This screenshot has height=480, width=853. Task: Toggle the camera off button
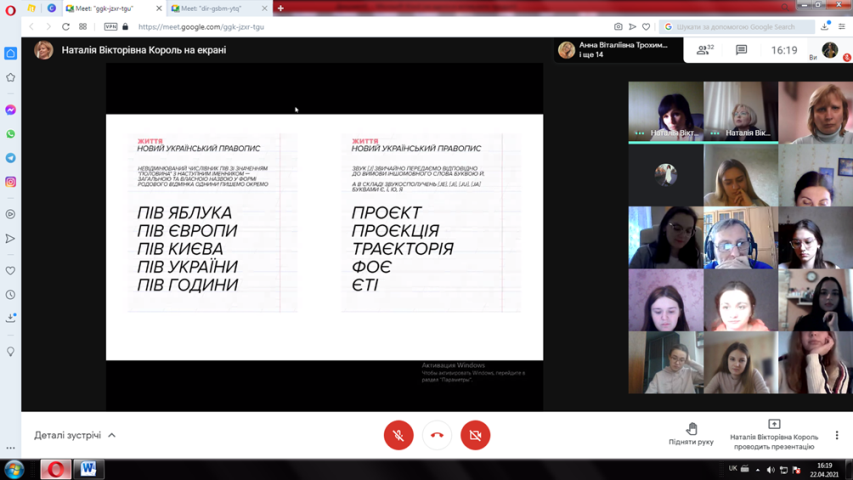coord(475,435)
